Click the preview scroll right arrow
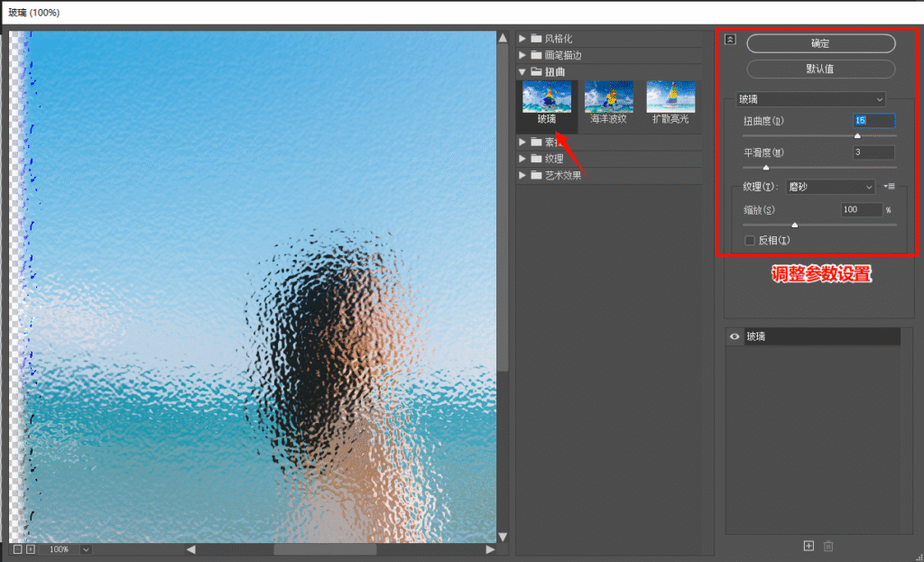The image size is (924, 562). point(490,549)
